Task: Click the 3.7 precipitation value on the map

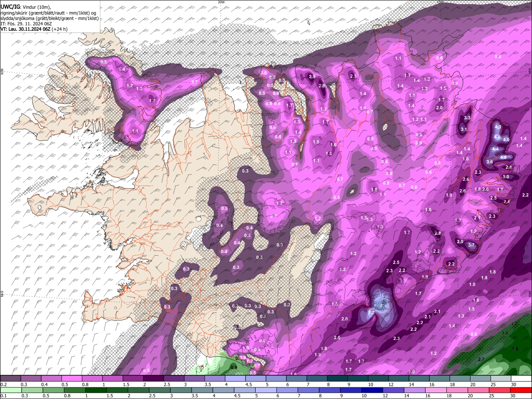Action: coord(471,245)
